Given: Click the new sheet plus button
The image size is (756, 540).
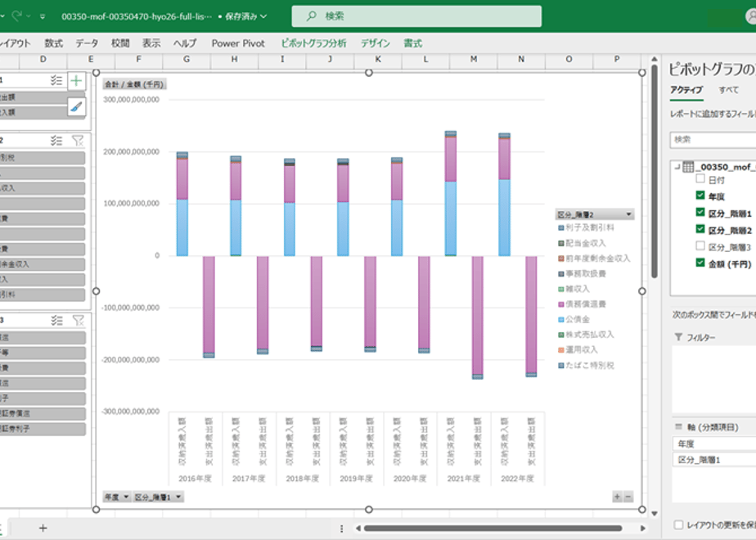Looking at the screenshot, I should point(43,528).
